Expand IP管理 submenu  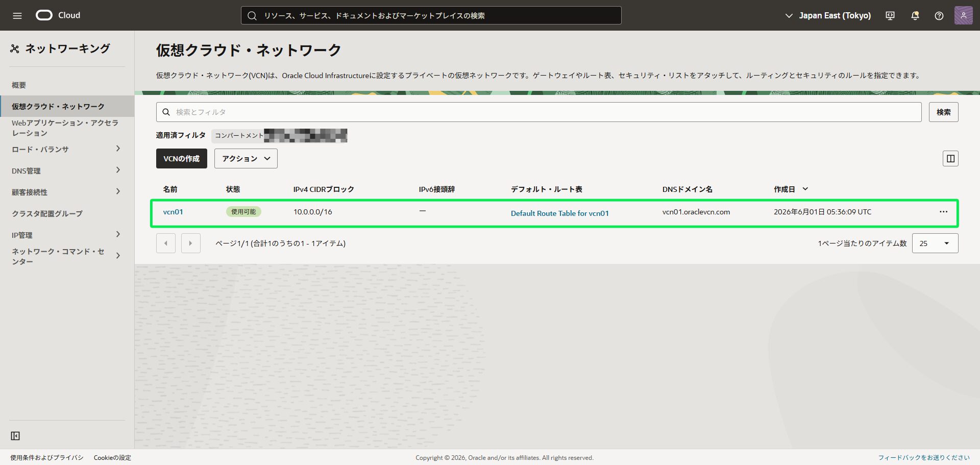pyautogui.click(x=118, y=234)
